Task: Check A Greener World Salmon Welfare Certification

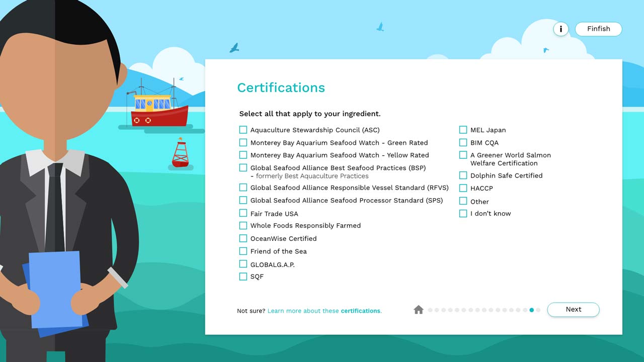Action: [463, 155]
